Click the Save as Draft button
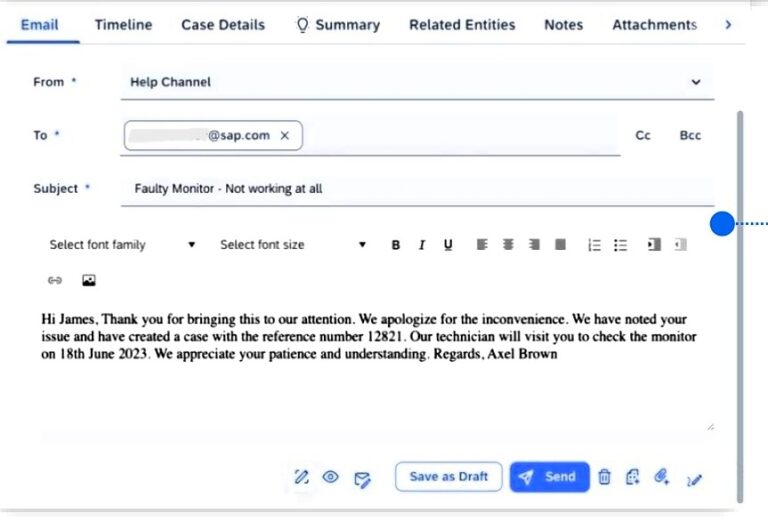 (x=449, y=477)
